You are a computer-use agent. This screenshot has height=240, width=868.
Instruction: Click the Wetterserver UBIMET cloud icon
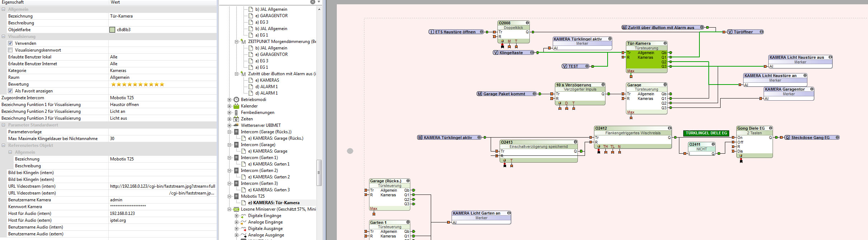tap(236, 125)
